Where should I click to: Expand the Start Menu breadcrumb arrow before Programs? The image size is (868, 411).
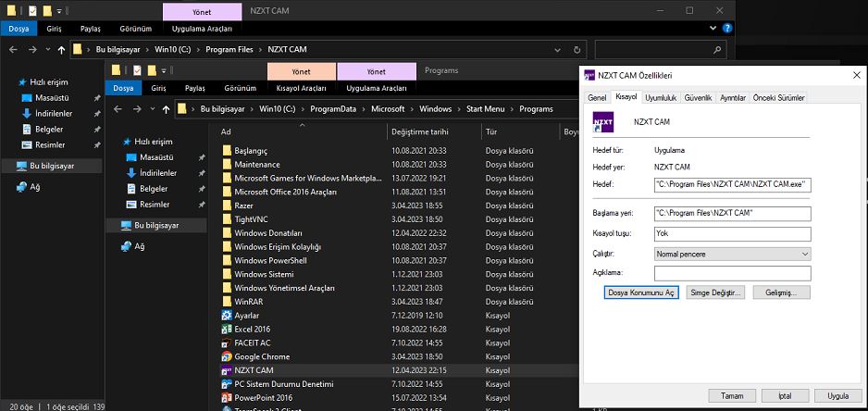click(x=512, y=109)
